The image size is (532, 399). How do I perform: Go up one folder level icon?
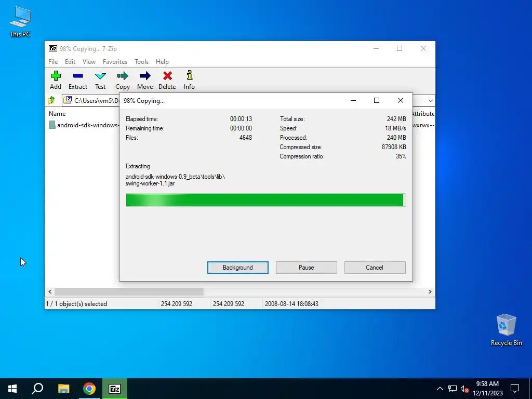tap(51, 100)
